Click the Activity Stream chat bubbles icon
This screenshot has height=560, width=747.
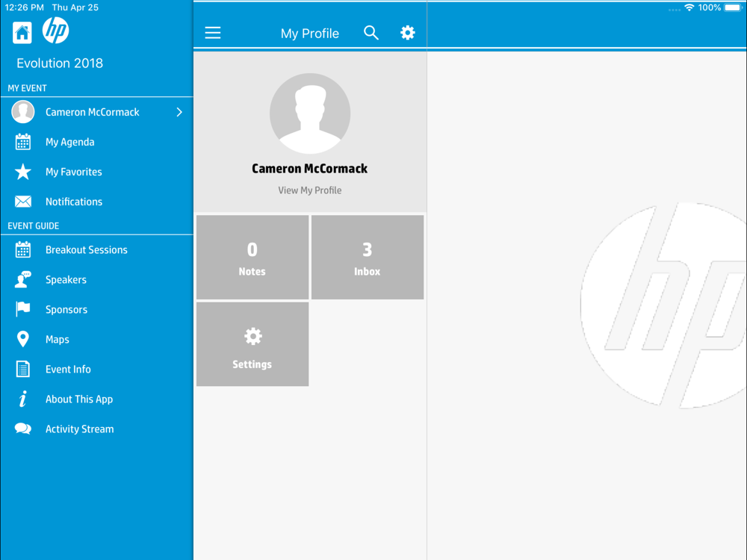pos(23,429)
